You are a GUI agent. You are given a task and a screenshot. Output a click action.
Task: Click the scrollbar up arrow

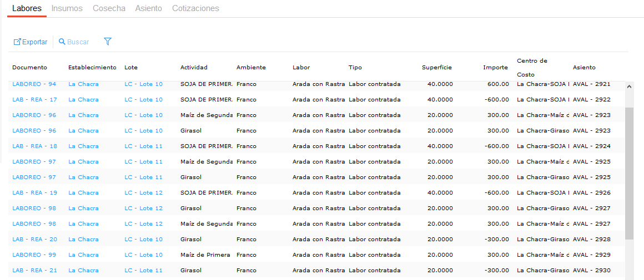point(629,87)
